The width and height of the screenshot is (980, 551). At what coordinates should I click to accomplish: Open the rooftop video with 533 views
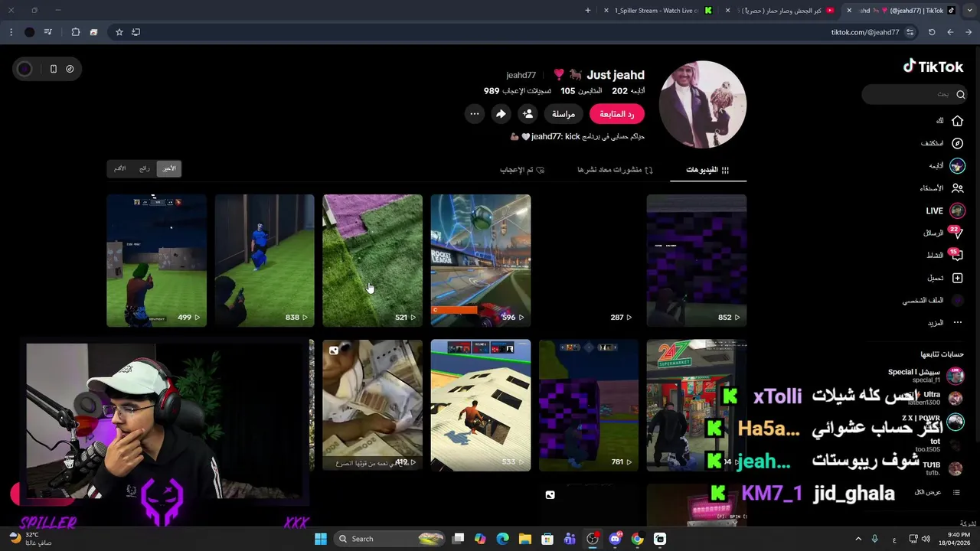481,406
